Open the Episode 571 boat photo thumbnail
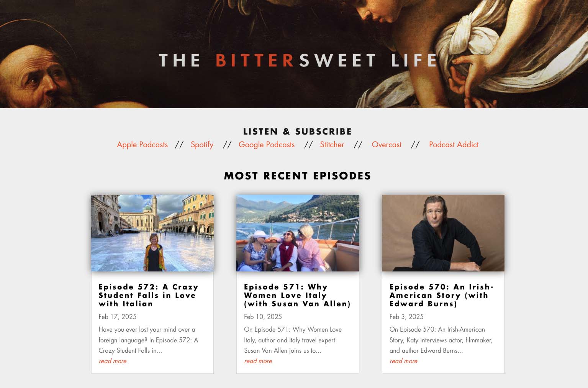 point(298,233)
